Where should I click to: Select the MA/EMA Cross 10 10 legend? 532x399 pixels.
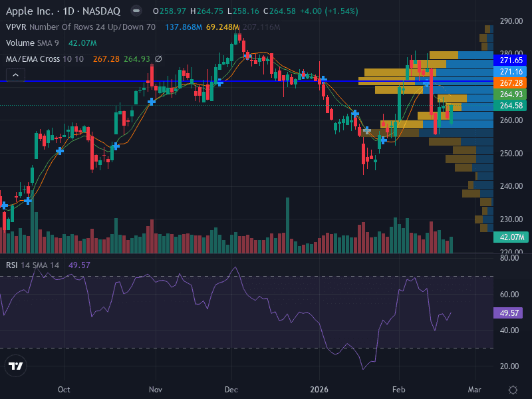pyautogui.click(x=45, y=59)
